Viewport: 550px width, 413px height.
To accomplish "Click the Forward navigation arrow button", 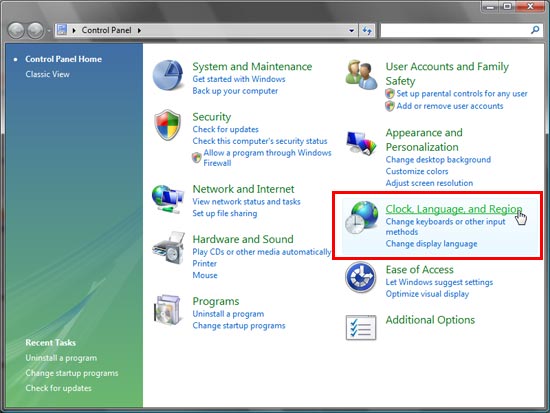I will 35,31.
